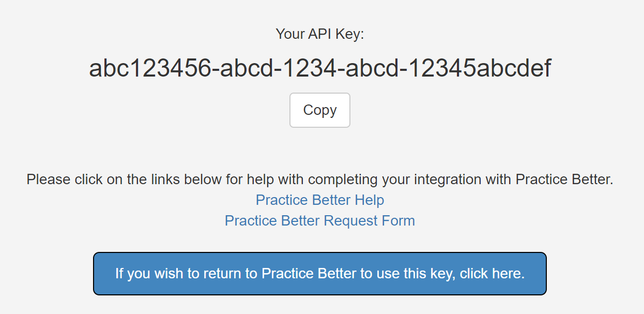Open the Practice Better Help link

[320, 200]
